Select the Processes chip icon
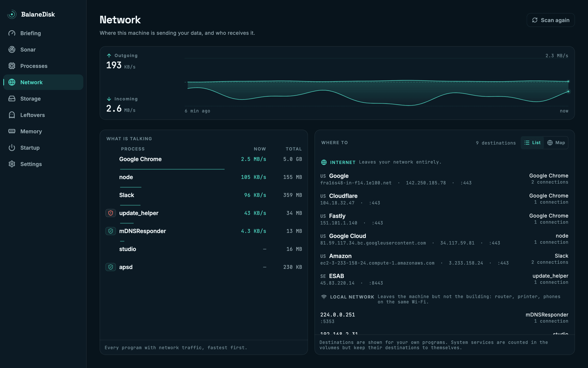588x368 pixels. tap(12, 66)
